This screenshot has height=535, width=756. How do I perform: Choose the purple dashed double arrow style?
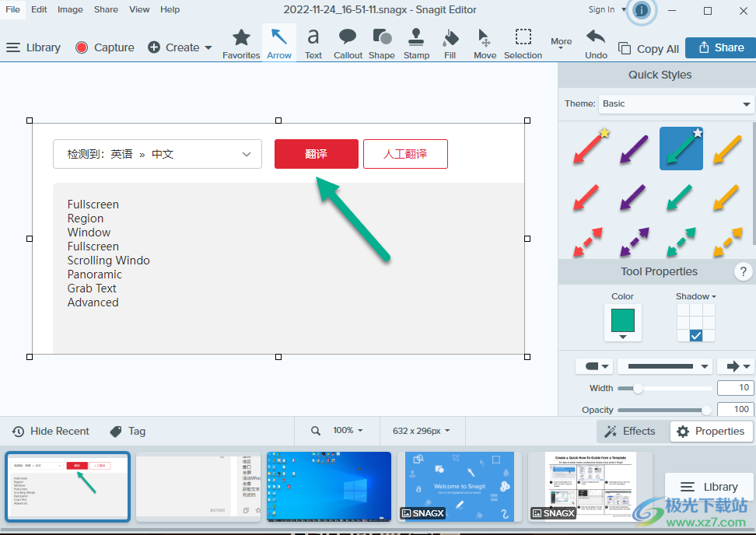[634, 242]
